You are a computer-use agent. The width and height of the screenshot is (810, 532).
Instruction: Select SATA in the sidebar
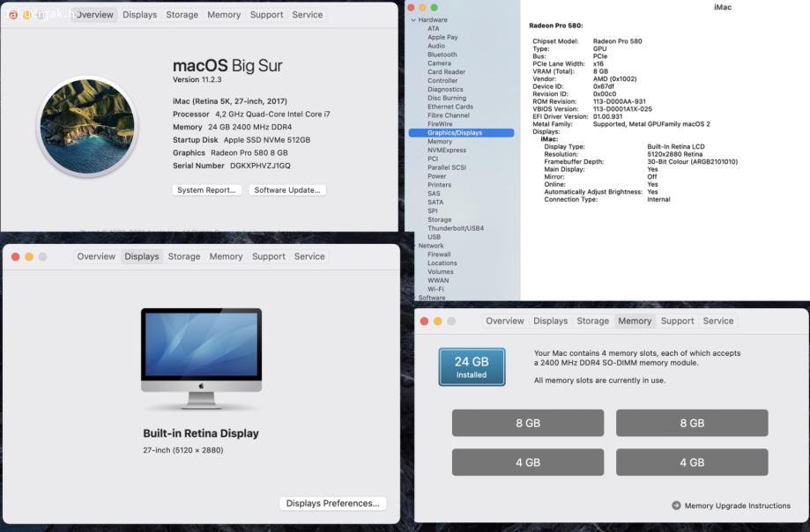(435, 203)
